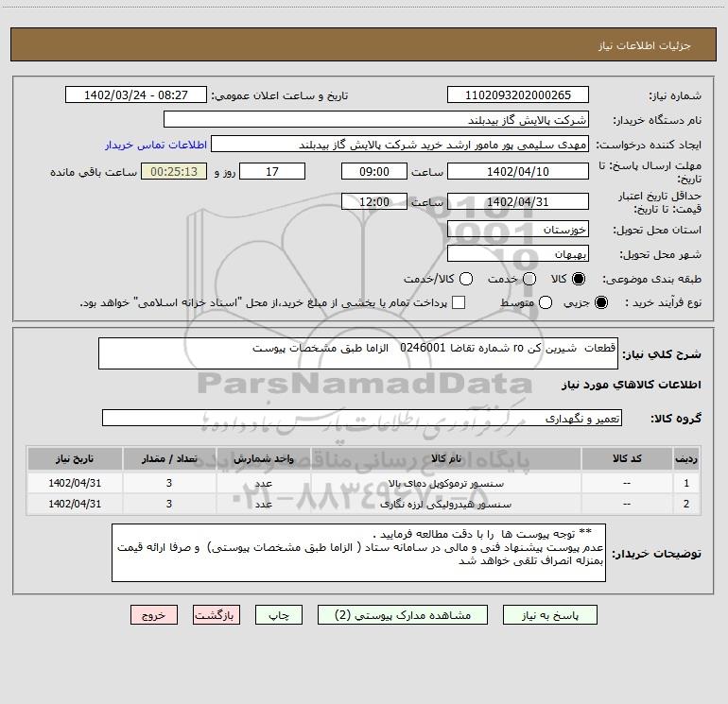Screen dimensions: 728x704
Task: Click the پاسخ به نیاز button
Action: [550, 615]
